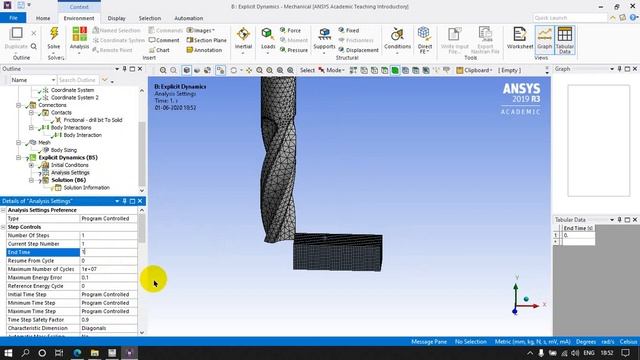
Task: Collapse the Mesh tree node
Action: 18,142
